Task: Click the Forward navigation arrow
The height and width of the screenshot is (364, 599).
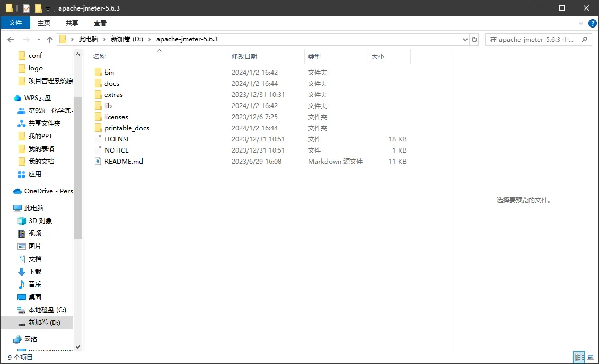Action: 27,39
